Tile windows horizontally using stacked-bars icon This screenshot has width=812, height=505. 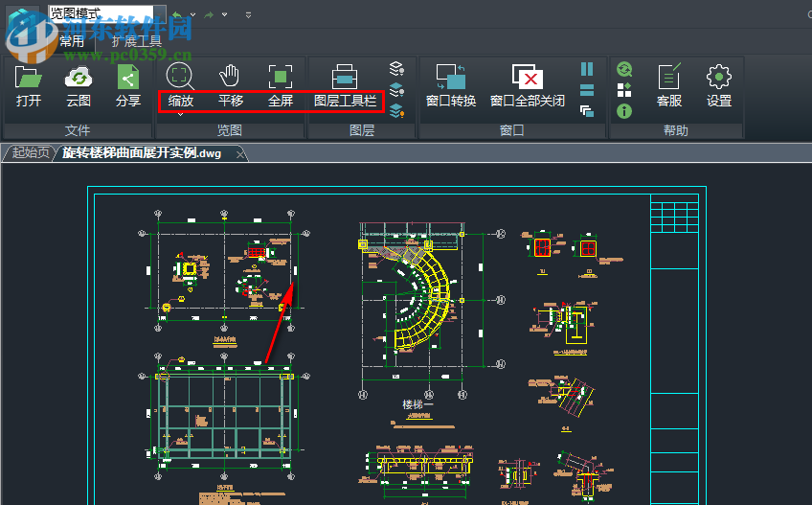(x=587, y=90)
